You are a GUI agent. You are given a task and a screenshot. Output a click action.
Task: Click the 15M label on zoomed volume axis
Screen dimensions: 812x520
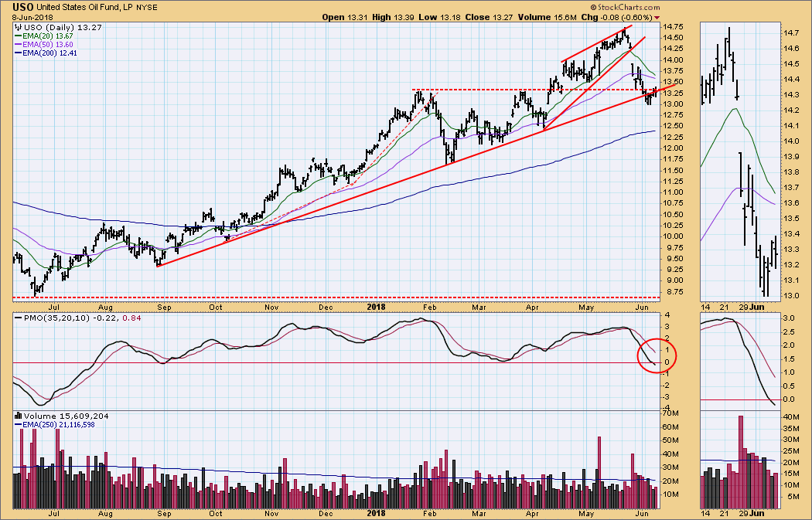coord(791,474)
